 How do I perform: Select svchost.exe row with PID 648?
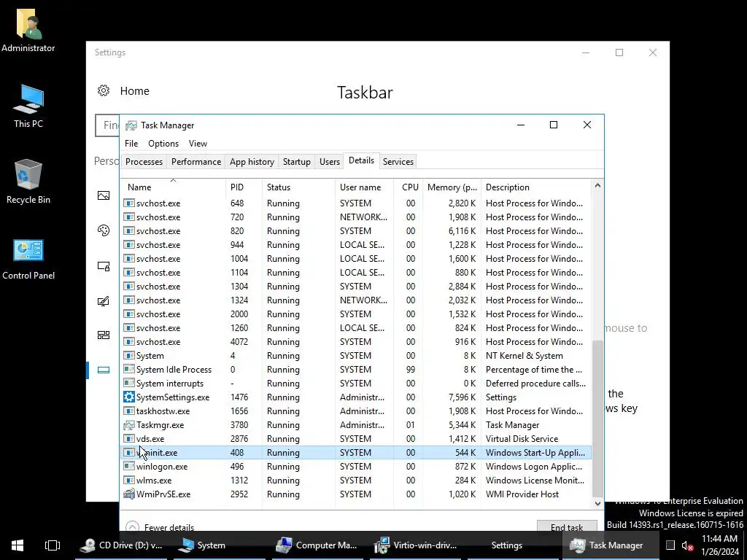[356, 203]
